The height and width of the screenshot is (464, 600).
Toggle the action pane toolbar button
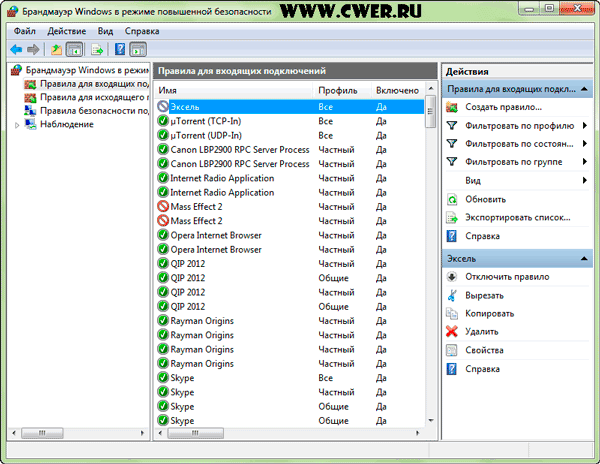pyautogui.click(x=139, y=49)
